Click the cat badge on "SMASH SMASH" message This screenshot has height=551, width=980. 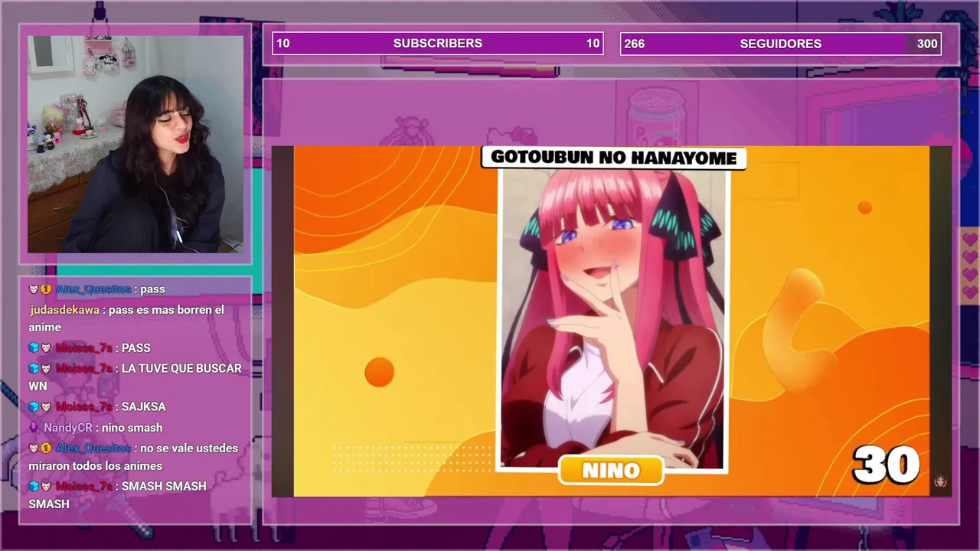[x=45, y=487]
